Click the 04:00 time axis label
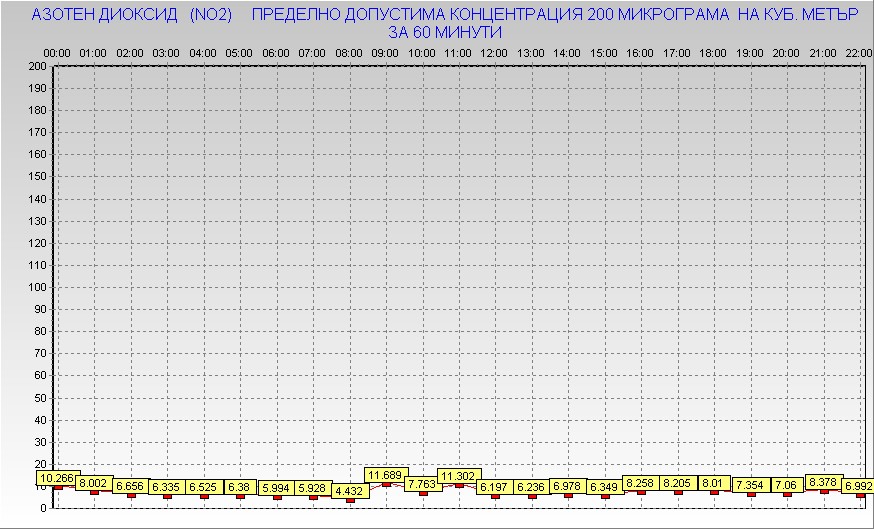 pos(203,54)
